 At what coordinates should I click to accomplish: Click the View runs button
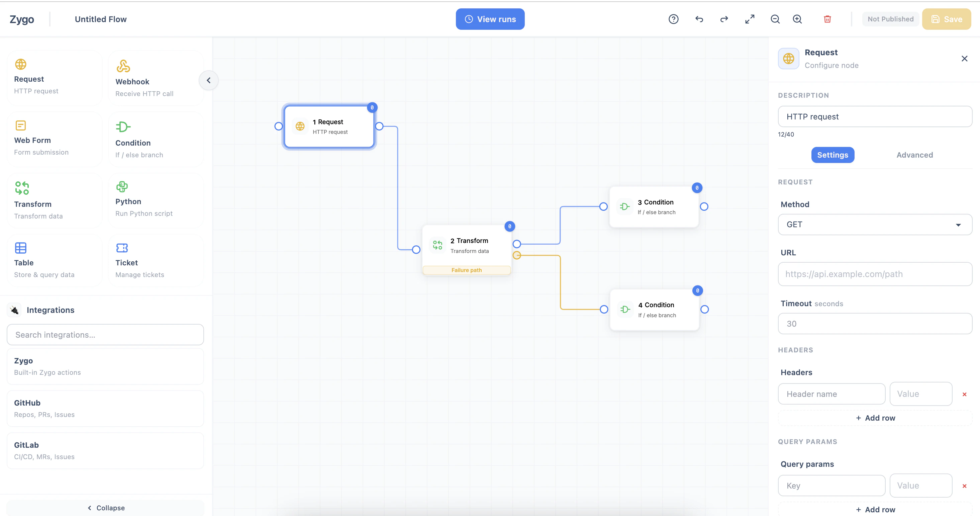coord(490,19)
